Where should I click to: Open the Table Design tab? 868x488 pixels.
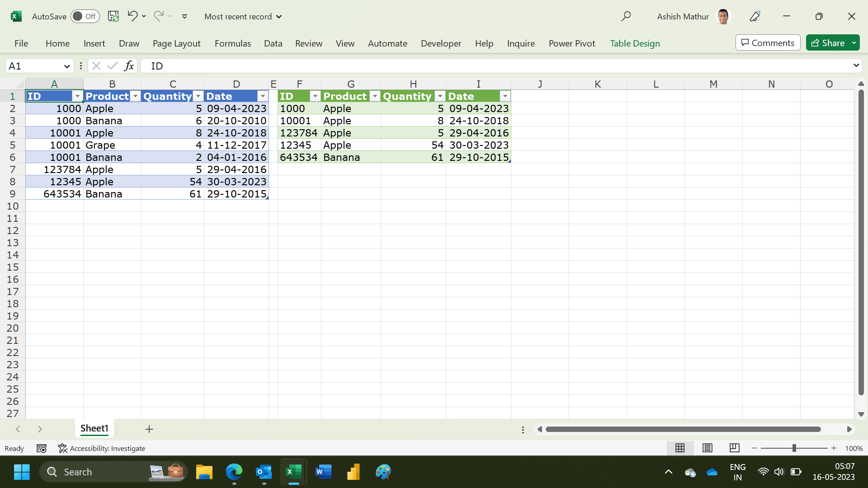635,43
